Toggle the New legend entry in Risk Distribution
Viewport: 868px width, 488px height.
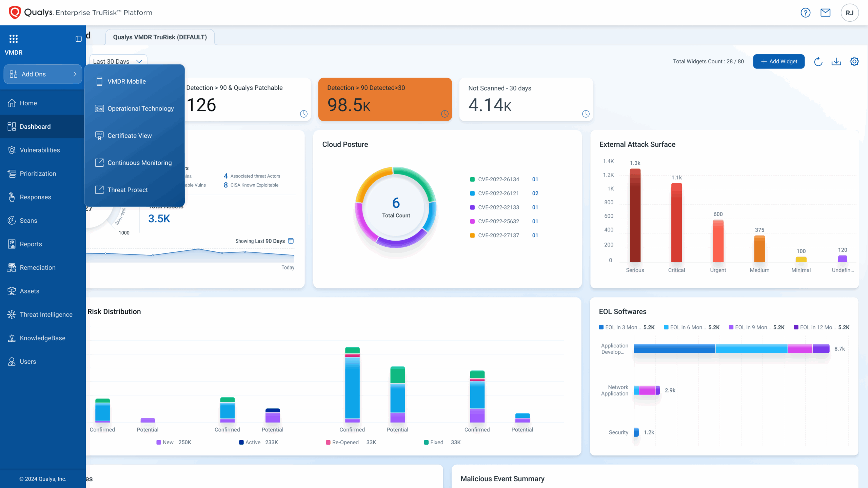[174, 442]
